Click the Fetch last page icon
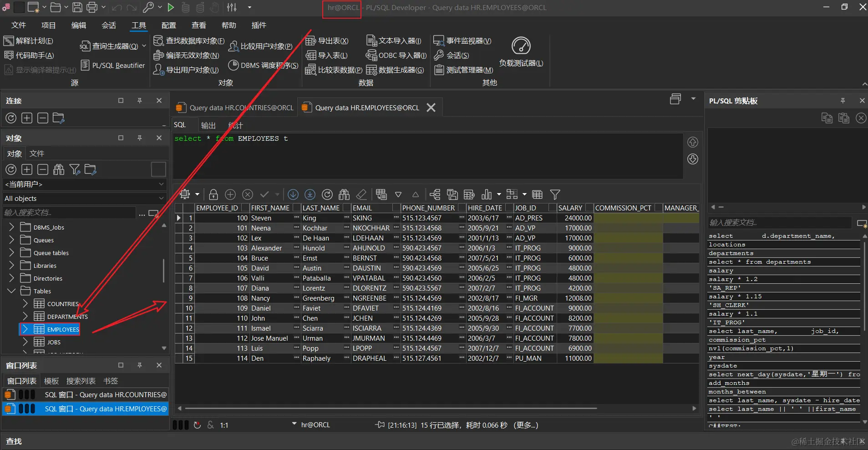The width and height of the screenshot is (868, 450). 310,194
